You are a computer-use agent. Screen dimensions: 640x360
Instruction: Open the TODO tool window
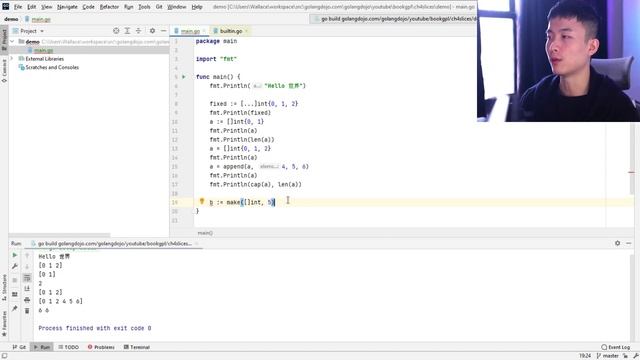pyautogui.click(x=69, y=347)
